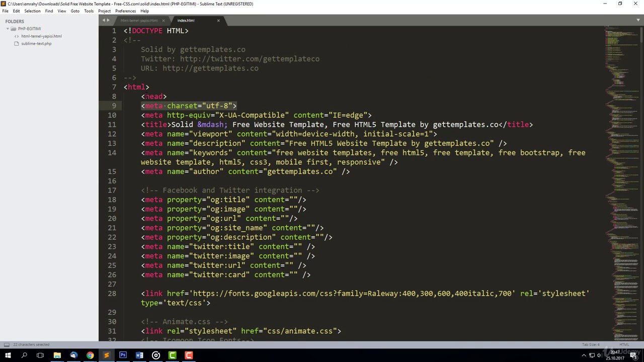Image resolution: width=644 pixels, height=362 pixels.
Task: Go to the previous tab with left arrow
Action: coord(104,21)
